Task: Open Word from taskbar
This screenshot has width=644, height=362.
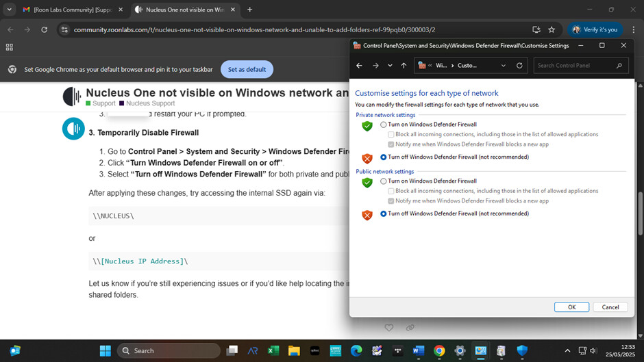Action: pos(419,351)
